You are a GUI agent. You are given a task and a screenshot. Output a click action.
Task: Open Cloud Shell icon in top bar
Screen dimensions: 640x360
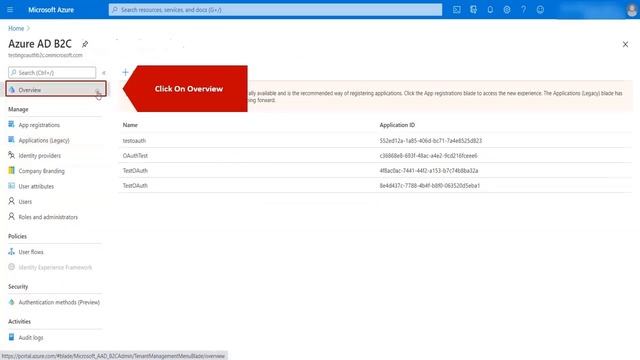pyautogui.click(x=457, y=9)
